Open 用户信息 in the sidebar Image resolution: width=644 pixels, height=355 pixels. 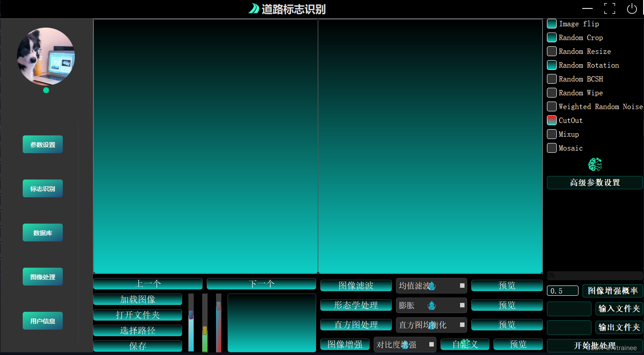(43, 321)
